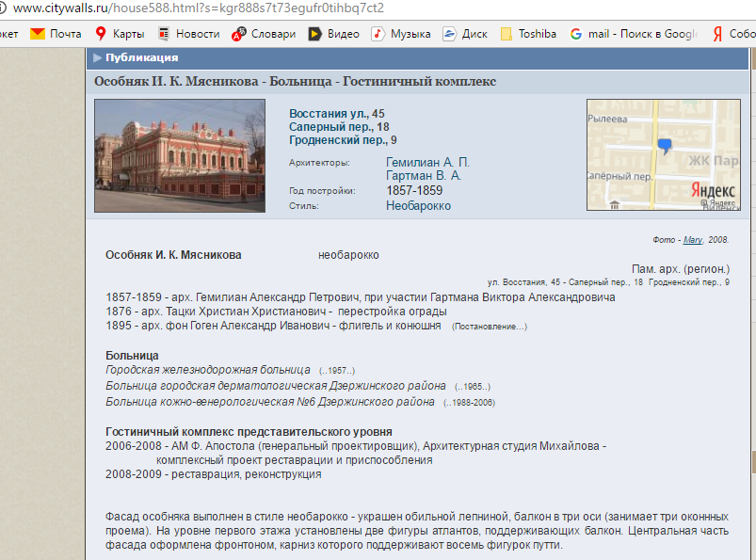
Task: Open the Toshiba bookmark label
Action: pyautogui.click(x=537, y=34)
